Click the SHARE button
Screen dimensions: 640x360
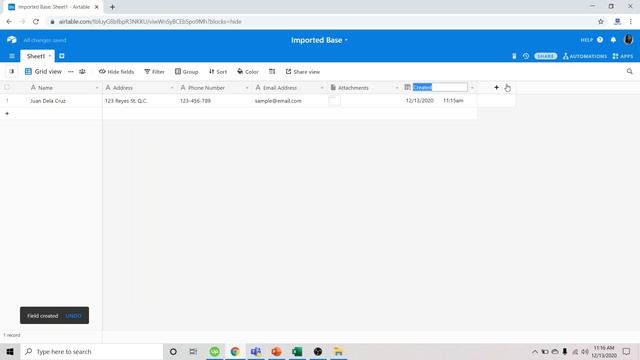click(x=545, y=56)
